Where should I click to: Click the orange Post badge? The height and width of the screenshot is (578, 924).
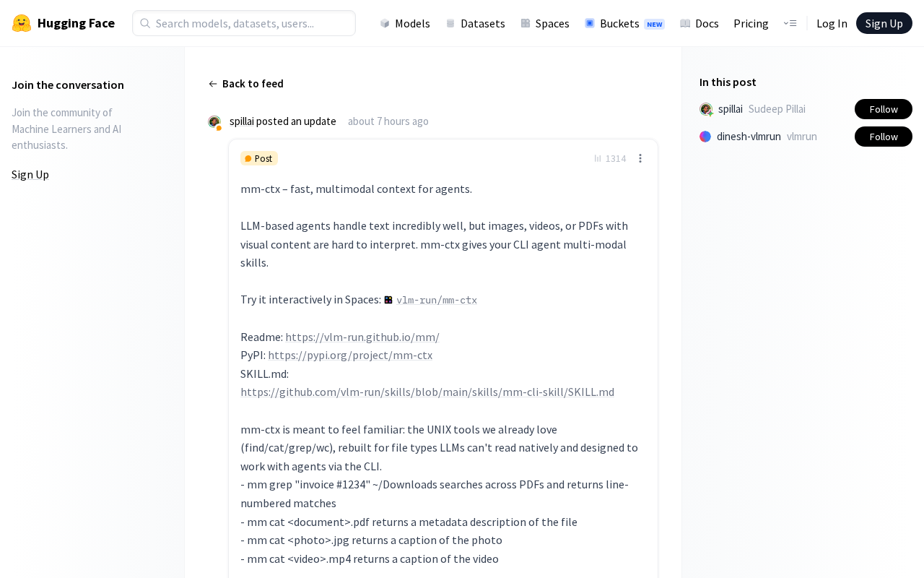point(259,158)
